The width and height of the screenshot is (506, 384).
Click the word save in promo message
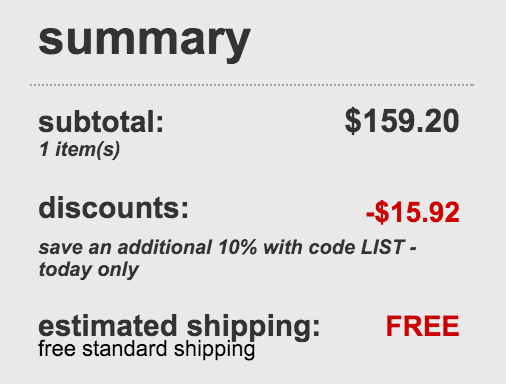pos(61,248)
